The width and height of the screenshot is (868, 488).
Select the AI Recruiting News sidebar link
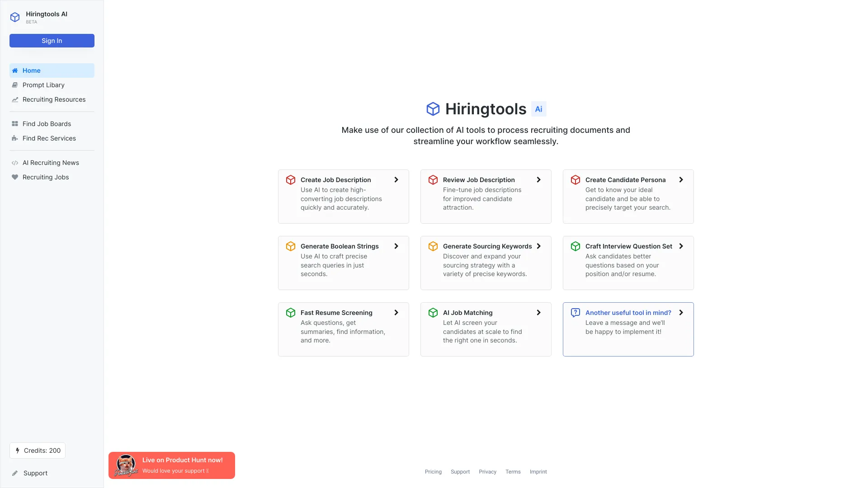50,163
